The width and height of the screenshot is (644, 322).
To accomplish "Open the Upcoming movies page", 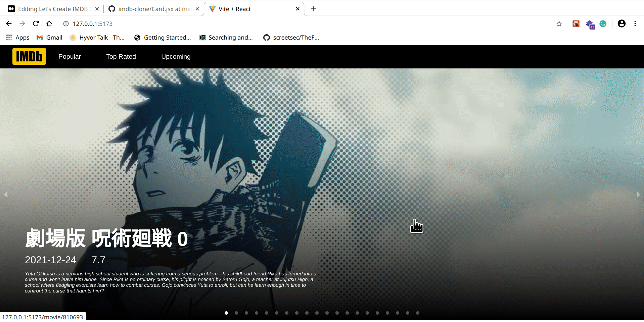I will pyautogui.click(x=176, y=57).
